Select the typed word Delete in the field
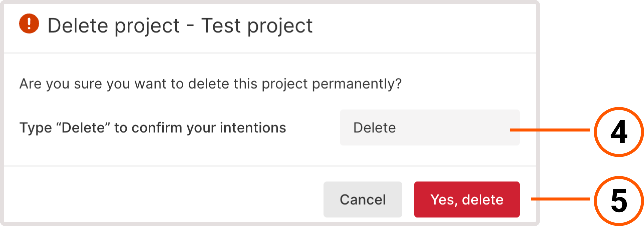The image size is (644, 226). pos(375,128)
